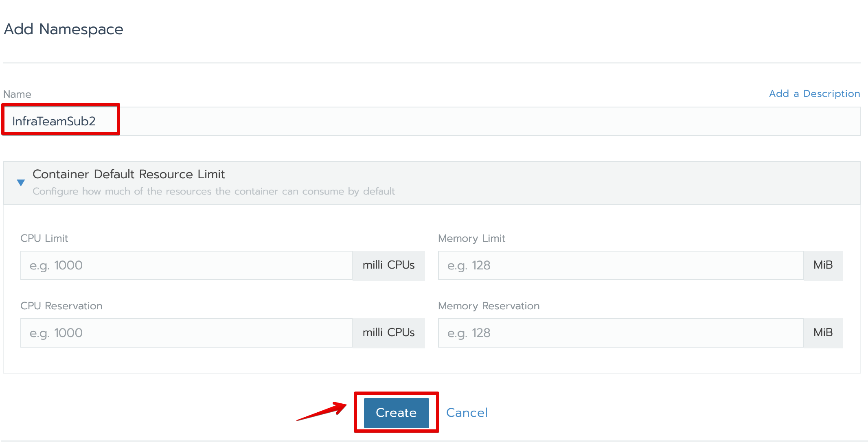Click the CPU Limit label
This screenshot has width=868, height=442.
point(44,239)
